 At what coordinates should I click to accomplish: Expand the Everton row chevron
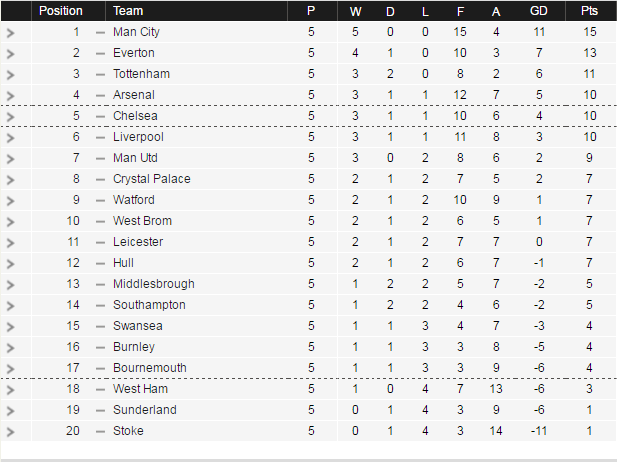[10, 53]
